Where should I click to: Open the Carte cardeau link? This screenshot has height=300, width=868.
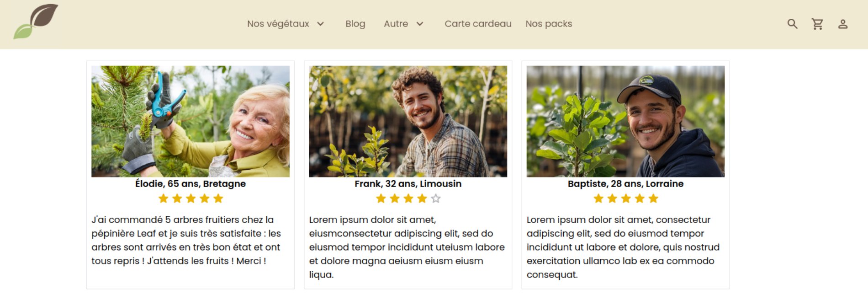point(478,24)
